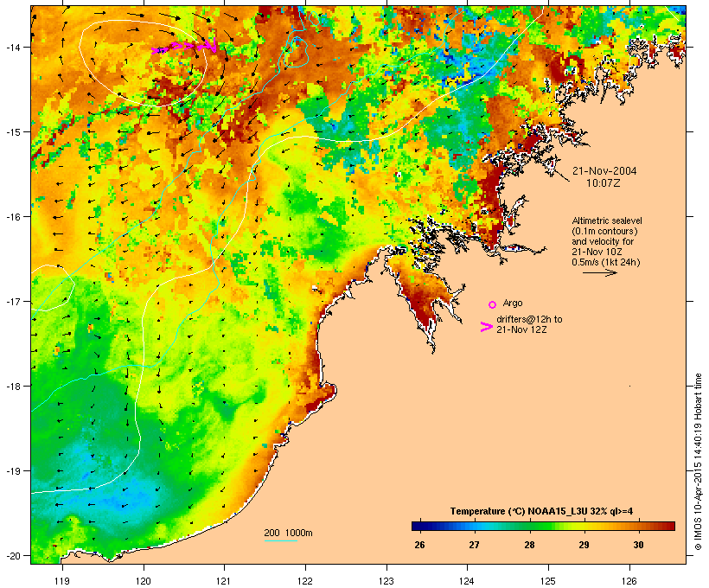Click the '0.5m/s (1kt 24h)' label
The height and width of the screenshot is (588, 709).
[606, 262]
